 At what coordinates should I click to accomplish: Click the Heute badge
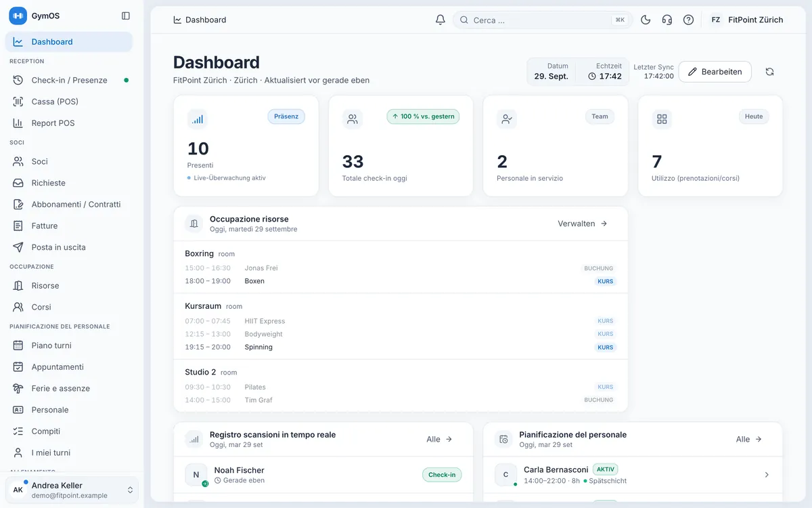[754, 117]
